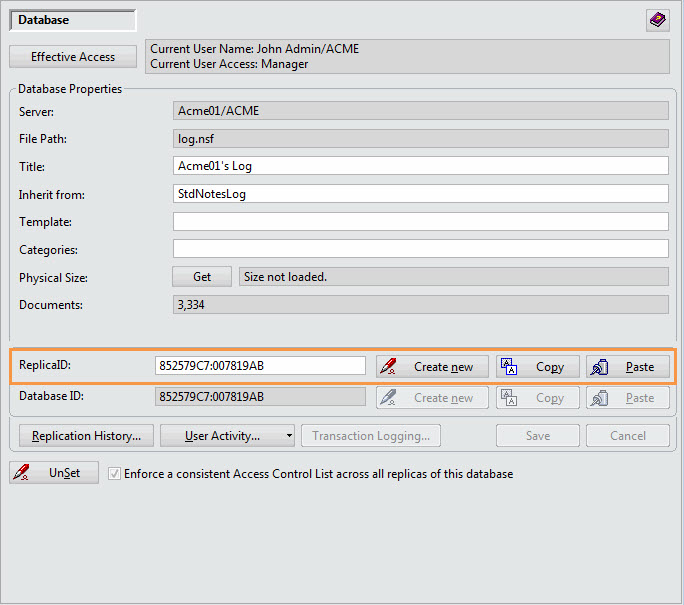
Task: Select the Database tab
Action: (x=73, y=20)
